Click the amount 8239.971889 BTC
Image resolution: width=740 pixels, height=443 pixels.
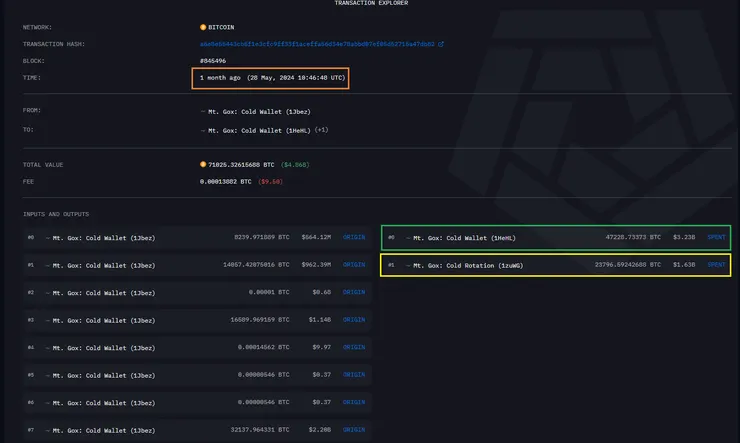point(262,237)
